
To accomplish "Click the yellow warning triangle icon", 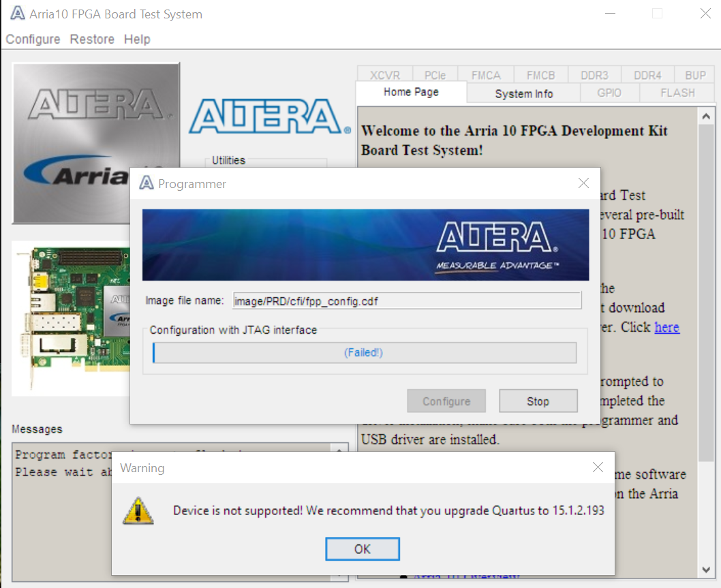I will point(138,511).
